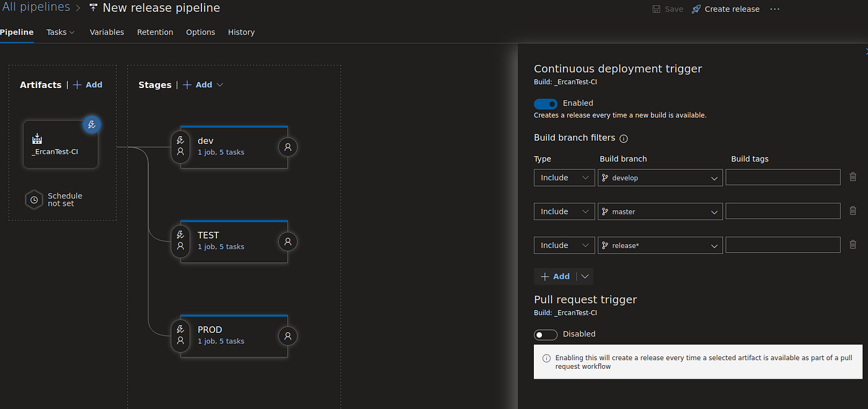Delete the develop branch filter row
The height and width of the screenshot is (409, 868).
[852, 177]
